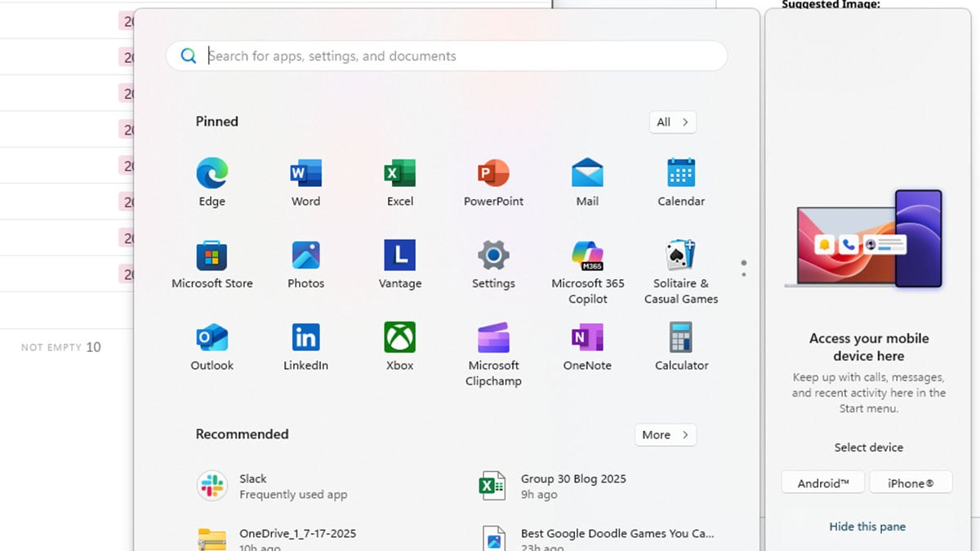Click Hide this pane link
The width and height of the screenshot is (980, 551).
(x=867, y=527)
